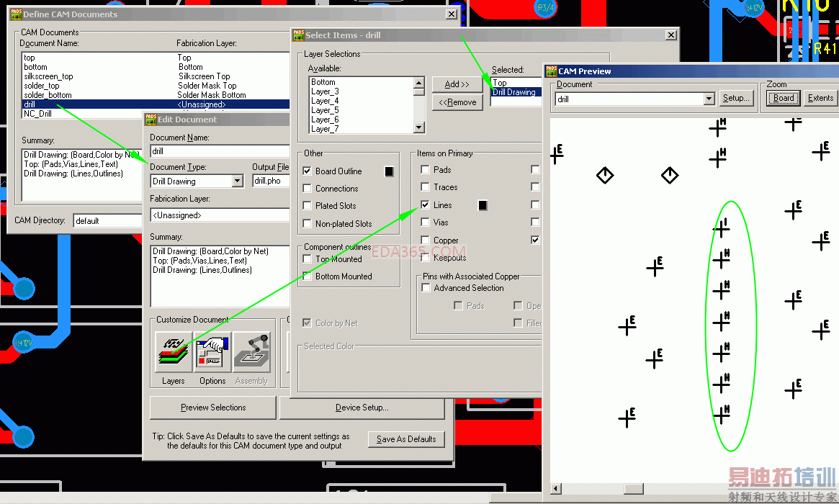The width and height of the screenshot is (839, 504).
Task: Click the <<Remove button
Action: coord(457,102)
